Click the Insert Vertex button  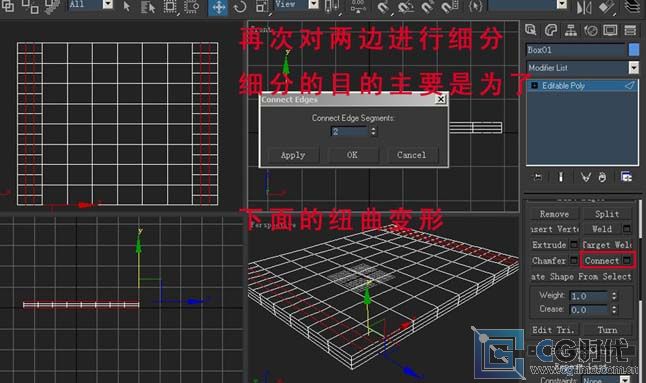(x=554, y=229)
